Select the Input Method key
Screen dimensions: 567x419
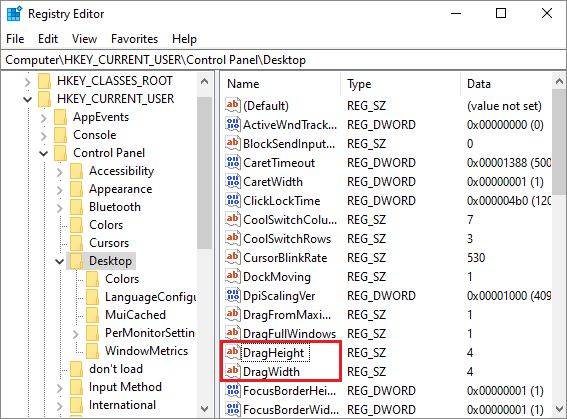coord(125,387)
